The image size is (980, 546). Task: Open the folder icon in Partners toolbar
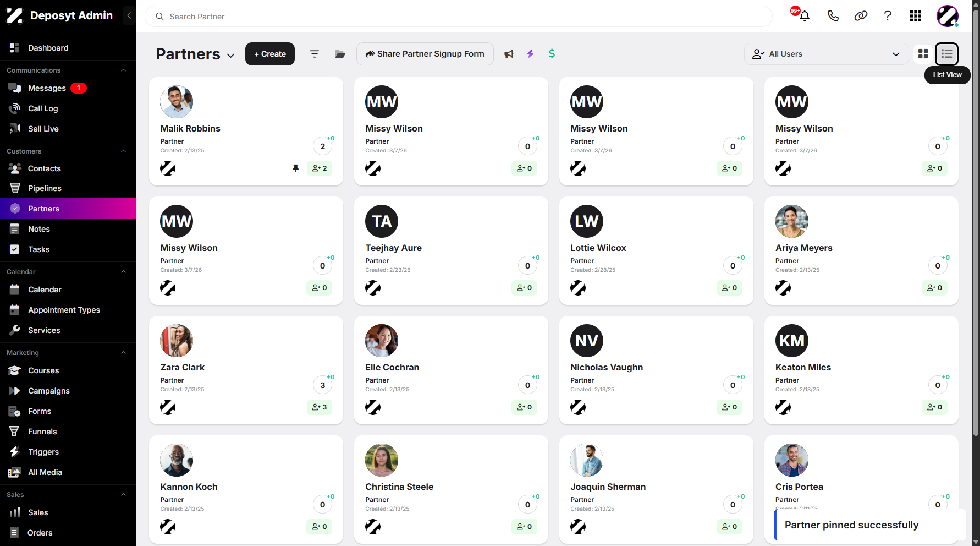340,54
